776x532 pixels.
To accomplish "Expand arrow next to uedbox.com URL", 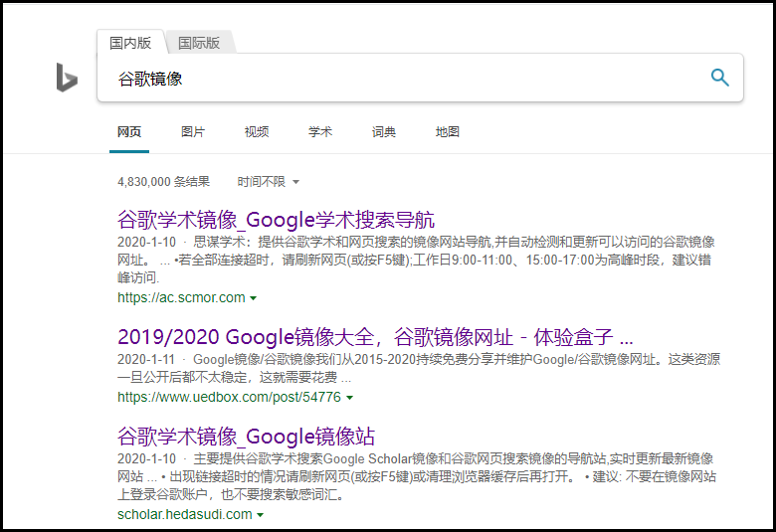I will (349, 398).
